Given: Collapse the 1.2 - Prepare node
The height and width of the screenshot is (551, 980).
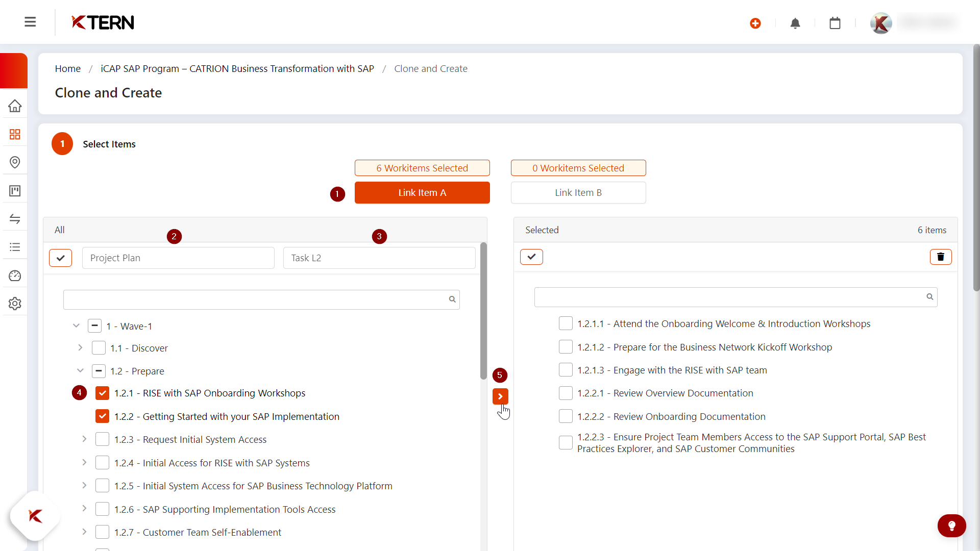Looking at the screenshot, I should [x=80, y=370].
